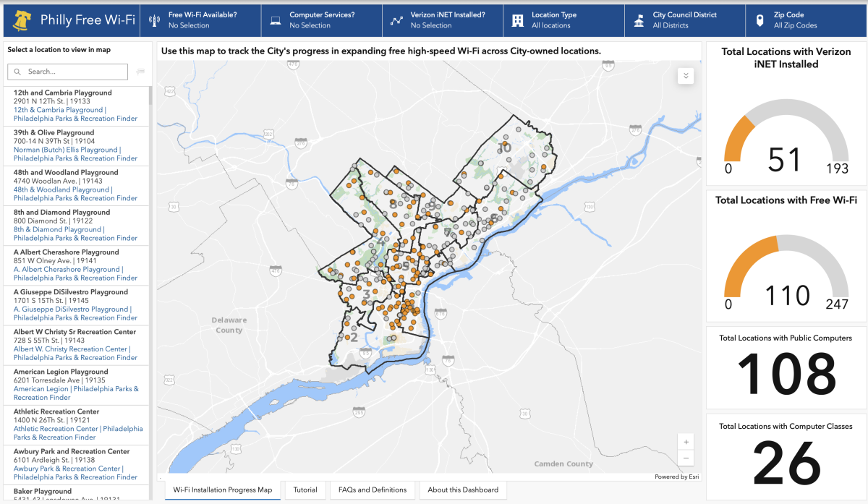Click the building icon beside Location Type

click(517, 20)
